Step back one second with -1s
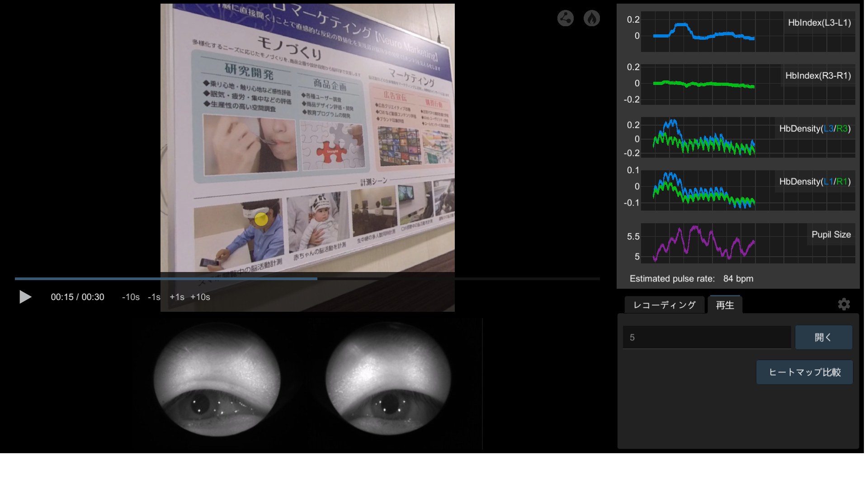The image size is (868, 488). coord(154,297)
